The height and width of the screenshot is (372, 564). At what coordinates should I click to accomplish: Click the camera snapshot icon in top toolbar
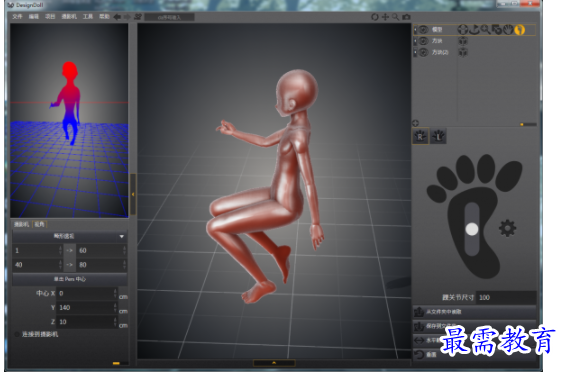click(x=406, y=17)
